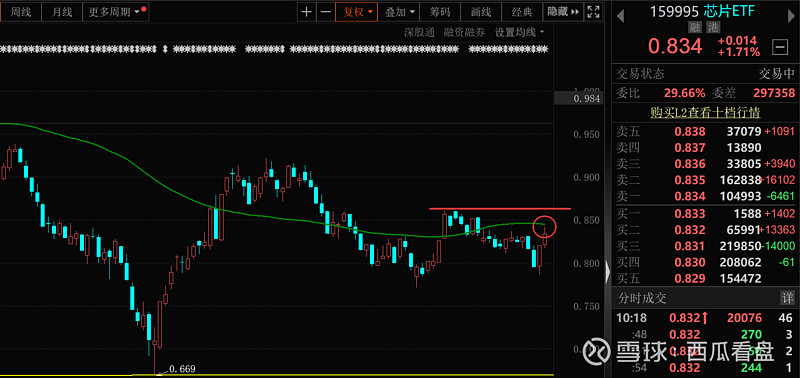Select the 卖一 row price 0.834
The width and height of the screenshot is (800, 378).
(x=690, y=196)
